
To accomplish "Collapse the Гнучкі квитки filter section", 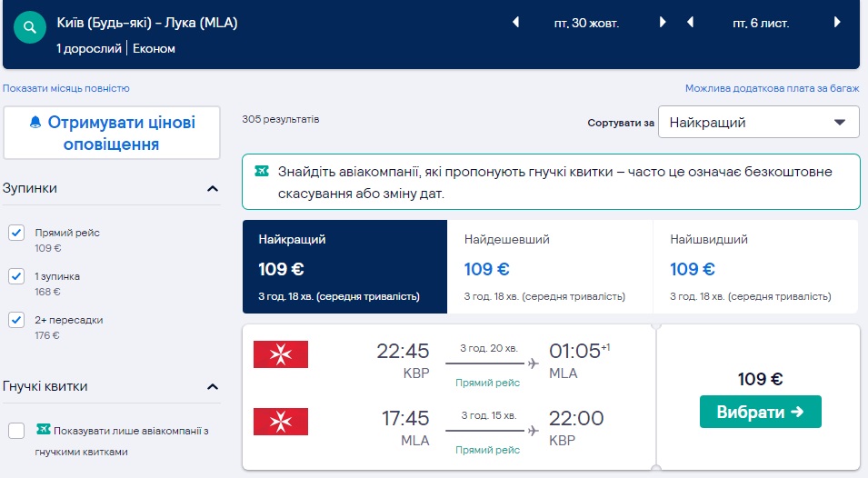I will pos(213,387).
